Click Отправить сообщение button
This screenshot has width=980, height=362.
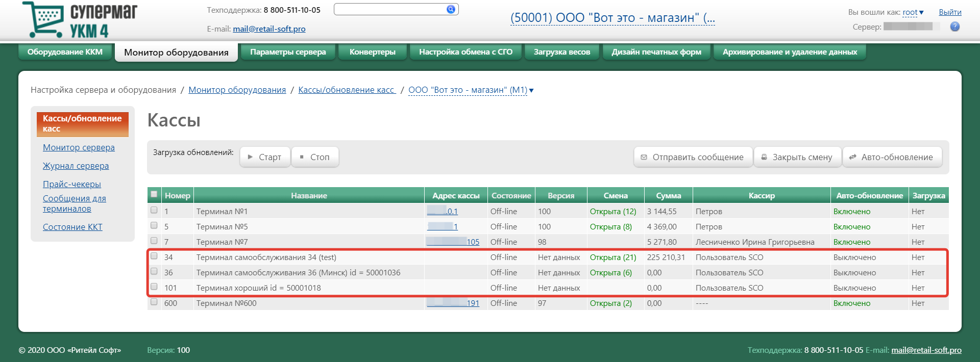point(693,157)
